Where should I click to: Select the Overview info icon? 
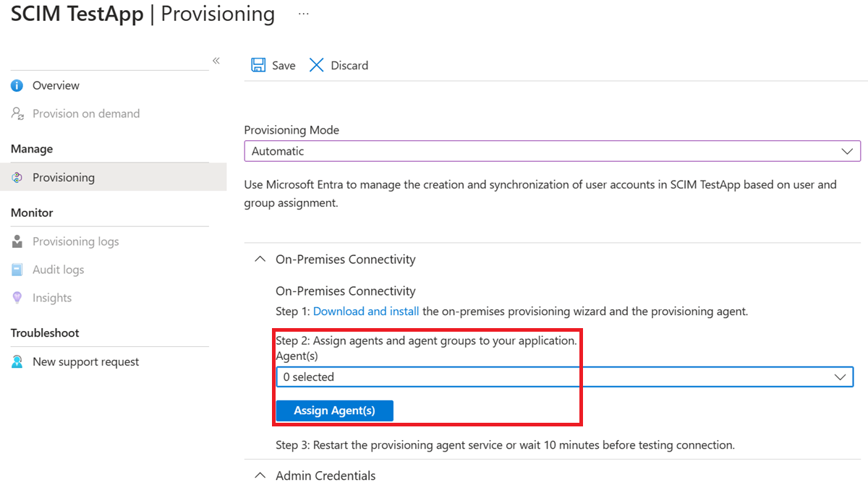pyautogui.click(x=16, y=85)
